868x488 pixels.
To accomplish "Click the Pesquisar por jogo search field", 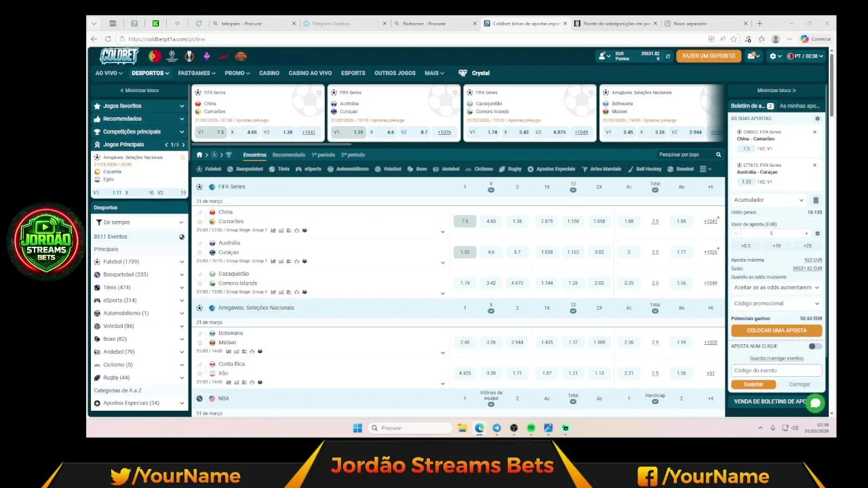I will coord(685,155).
